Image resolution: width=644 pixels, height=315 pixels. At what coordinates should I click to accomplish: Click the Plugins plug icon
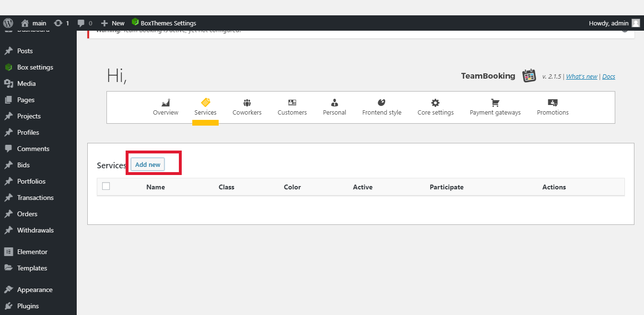[x=9, y=306]
